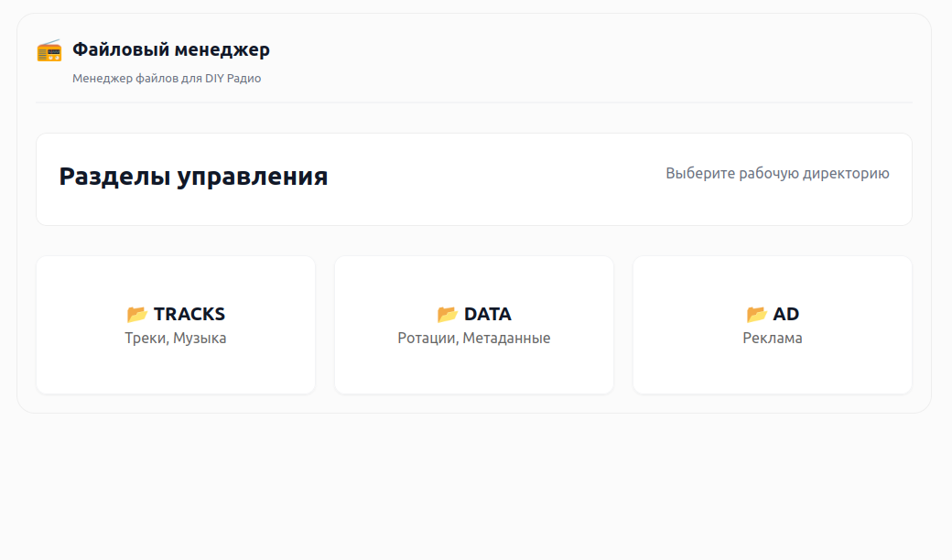
Task: Open the DATA directory card
Action: pyautogui.click(x=474, y=366)
